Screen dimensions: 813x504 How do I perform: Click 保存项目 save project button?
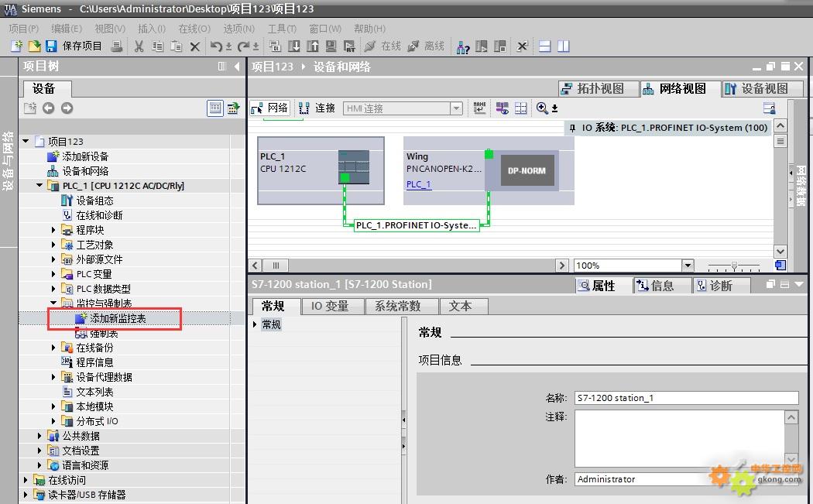75,46
